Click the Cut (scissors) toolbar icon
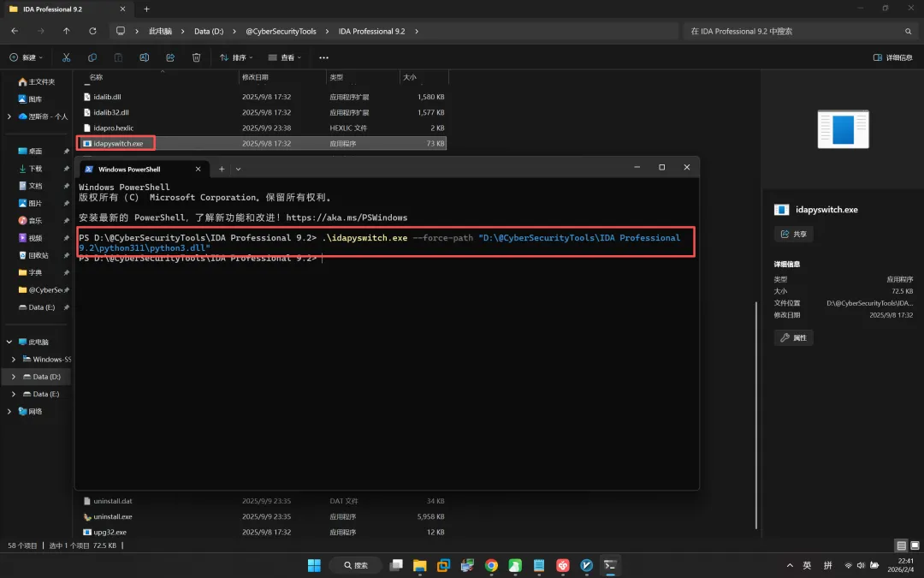Image resolution: width=924 pixels, height=578 pixels. [66, 57]
